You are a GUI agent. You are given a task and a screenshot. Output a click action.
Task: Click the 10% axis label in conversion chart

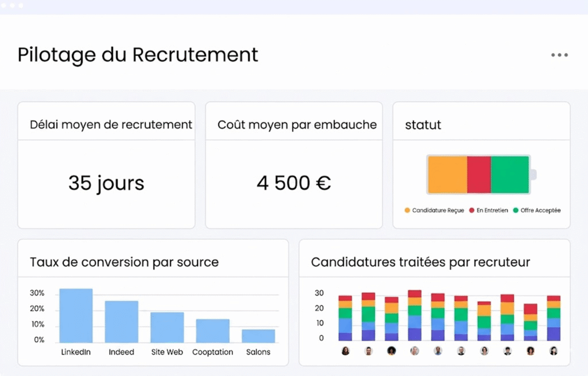(x=37, y=324)
